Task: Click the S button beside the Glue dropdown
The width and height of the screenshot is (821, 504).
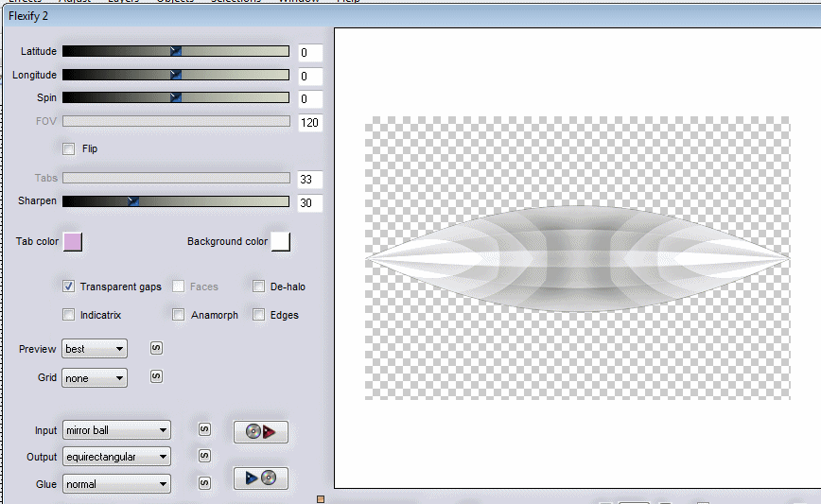Action: pos(204,483)
